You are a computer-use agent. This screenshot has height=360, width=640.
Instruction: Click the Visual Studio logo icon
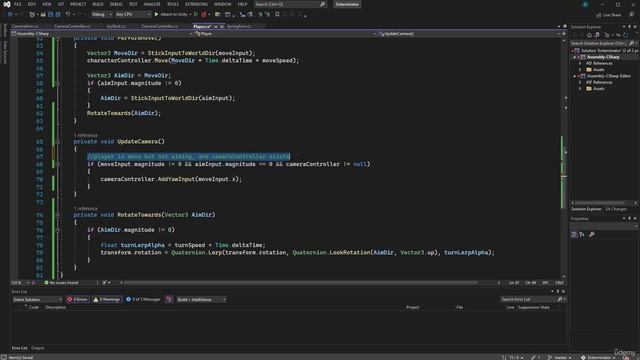[x=7, y=4]
